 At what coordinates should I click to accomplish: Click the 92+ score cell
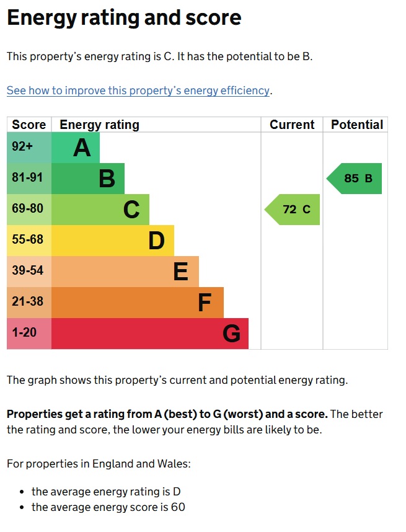(x=29, y=148)
